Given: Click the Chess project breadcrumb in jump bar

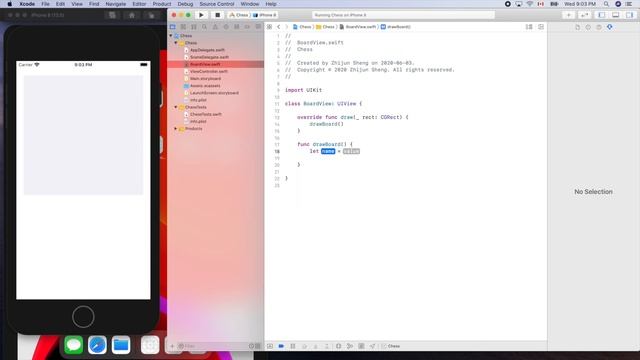Looking at the screenshot, I should [x=302, y=27].
